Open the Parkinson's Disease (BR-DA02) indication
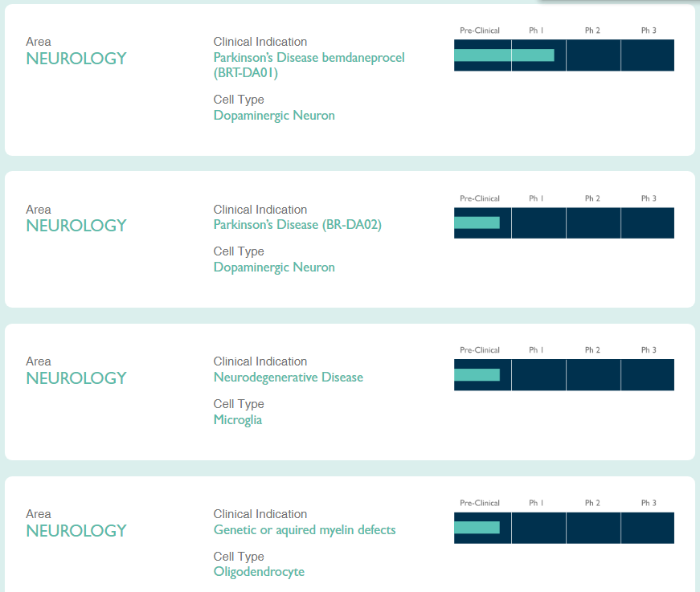The width and height of the screenshot is (700, 592). (297, 224)
